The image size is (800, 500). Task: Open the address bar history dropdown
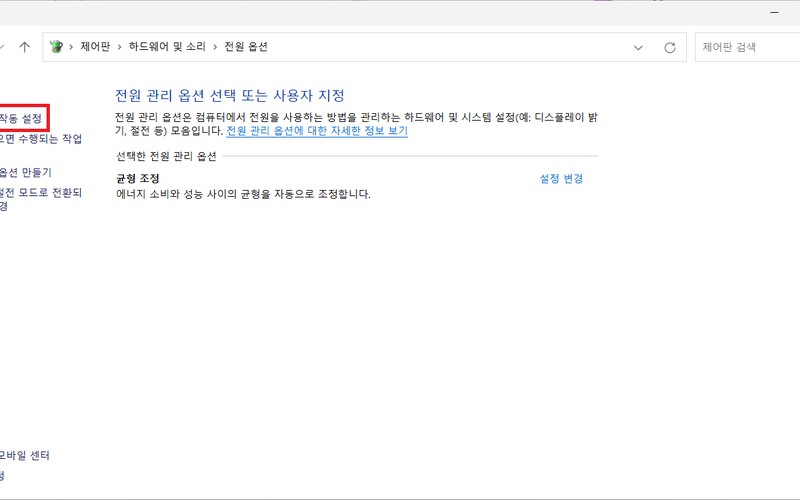(x=638, y=47)
